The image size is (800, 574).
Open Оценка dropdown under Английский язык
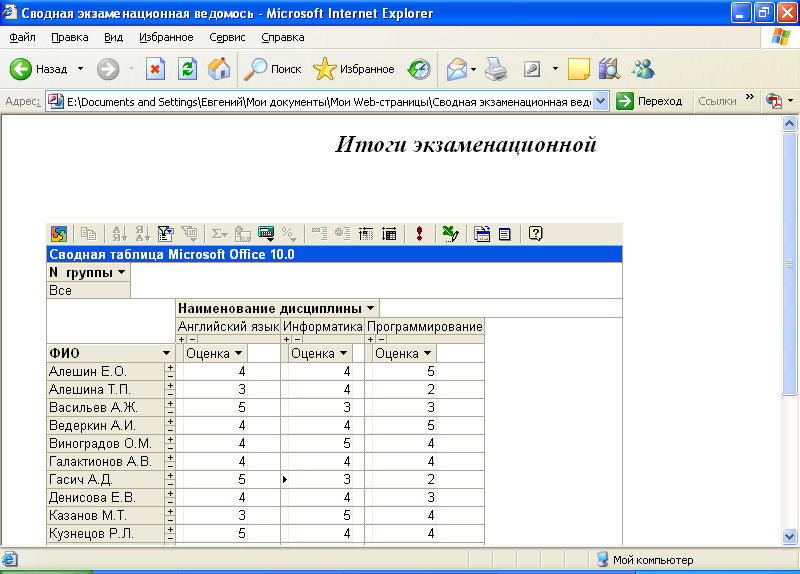238,353
